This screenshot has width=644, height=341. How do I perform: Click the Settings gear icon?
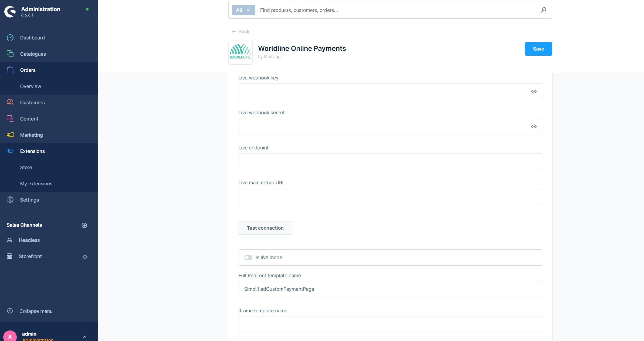(10, 200)
